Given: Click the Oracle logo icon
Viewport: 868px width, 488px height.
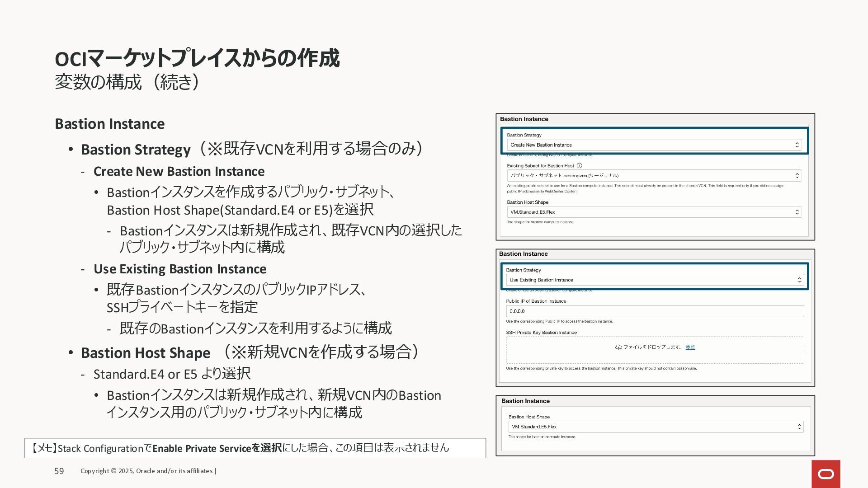Looking at the screenshot, I should click(x=826, y=474).
